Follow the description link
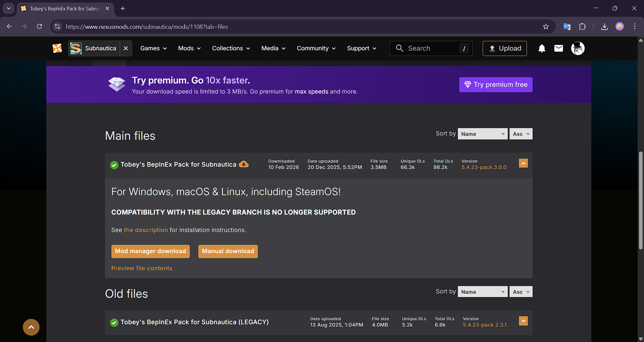The image size is (644, 342). click(x=146, y=230)
